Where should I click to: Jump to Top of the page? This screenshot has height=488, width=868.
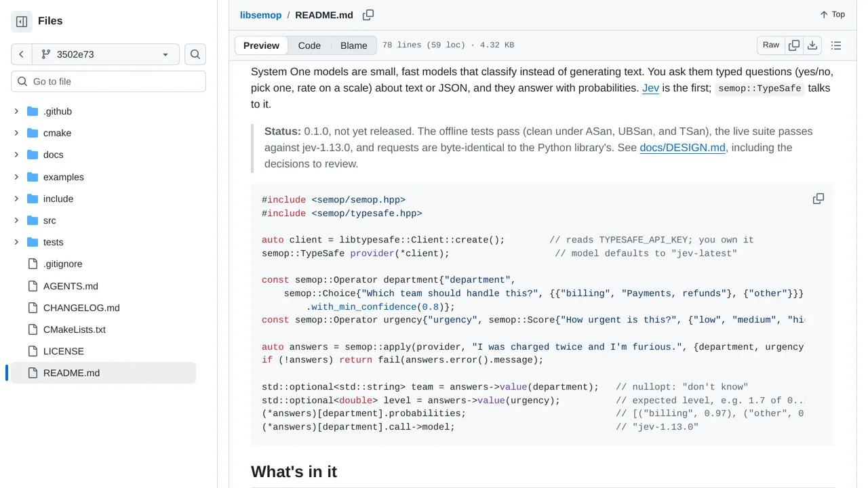click(832, 15)
